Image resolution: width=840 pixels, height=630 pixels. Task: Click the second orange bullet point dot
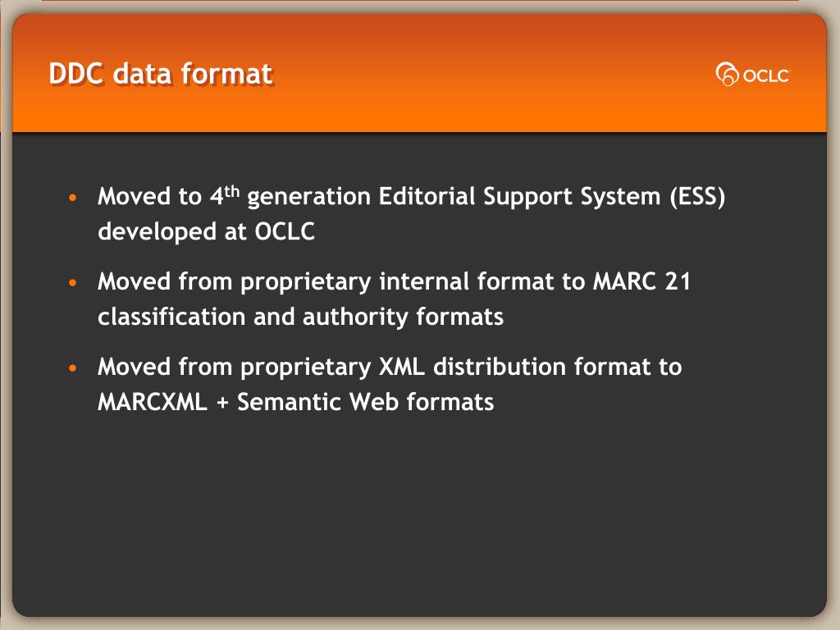click(73, 283)
